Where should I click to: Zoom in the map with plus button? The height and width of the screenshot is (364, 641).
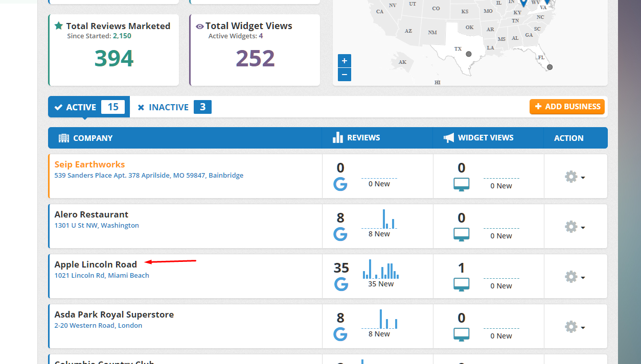coord(345,61)
